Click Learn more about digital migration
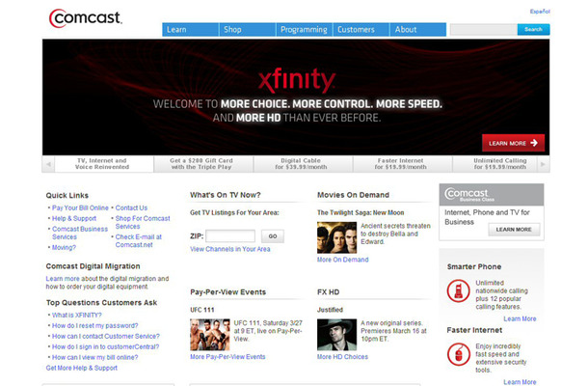 tap(63, 279)
